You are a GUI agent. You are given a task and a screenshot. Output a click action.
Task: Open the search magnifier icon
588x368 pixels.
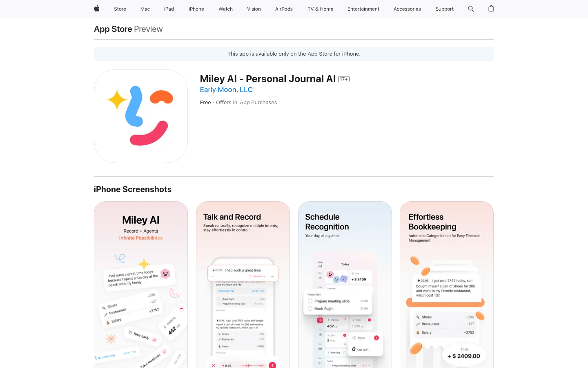click(x=471, y=9)
